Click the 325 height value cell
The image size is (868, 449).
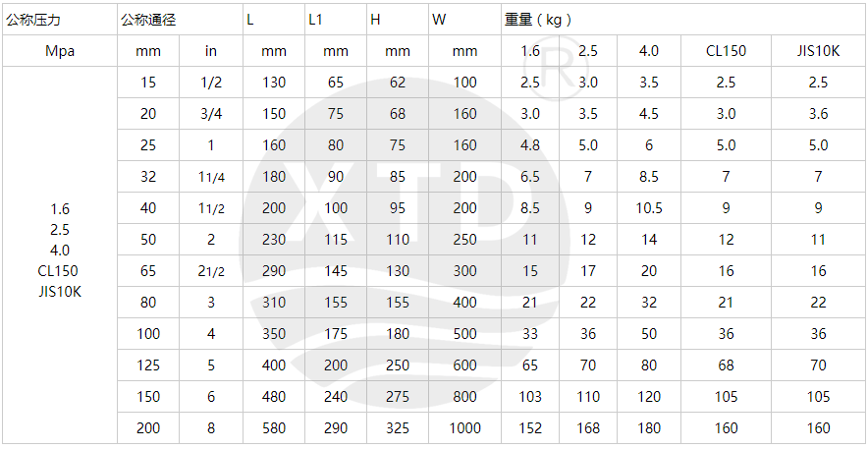point(398,428)
